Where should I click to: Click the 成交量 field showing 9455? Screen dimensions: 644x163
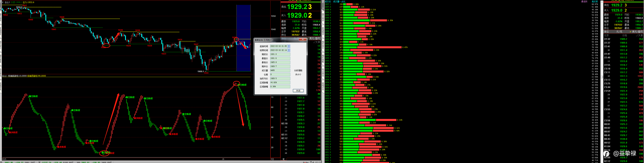[x=280, y=70]
